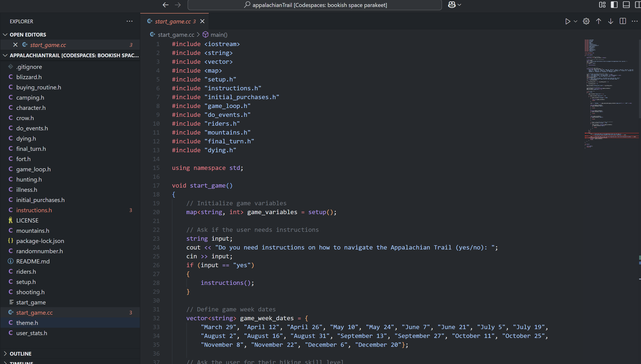Toggle primary sidebar visibility
Screen dimensions: 641x364
614,5
